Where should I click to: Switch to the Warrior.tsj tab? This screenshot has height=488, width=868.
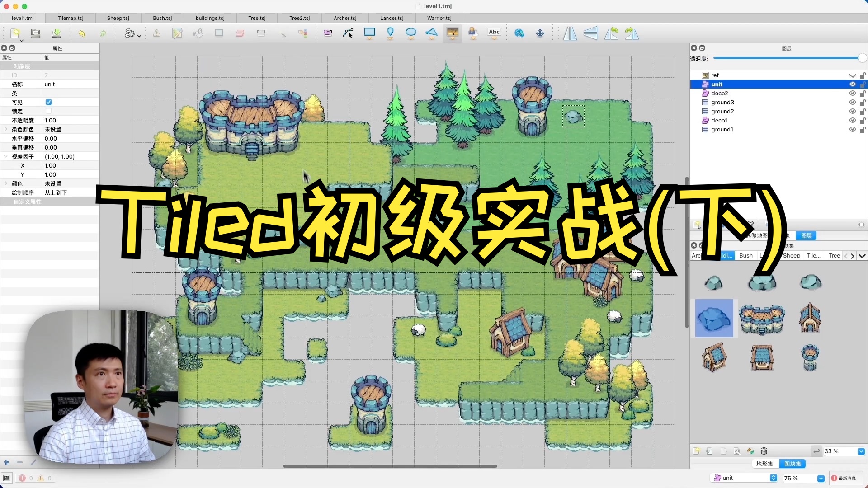439,18
